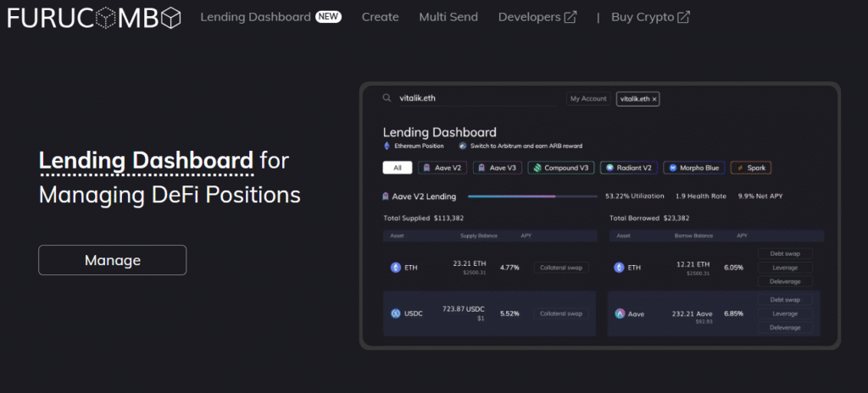Filter by Compound V3 protocol
Viewport: 868px width, 393px height.
click(x=560, y=168)
